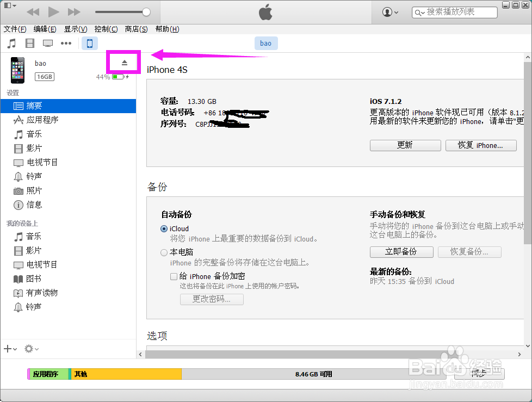This screenshot has width=532, height=402.
Task: Adjust the volume slider knob
Action: click(146, 12)
